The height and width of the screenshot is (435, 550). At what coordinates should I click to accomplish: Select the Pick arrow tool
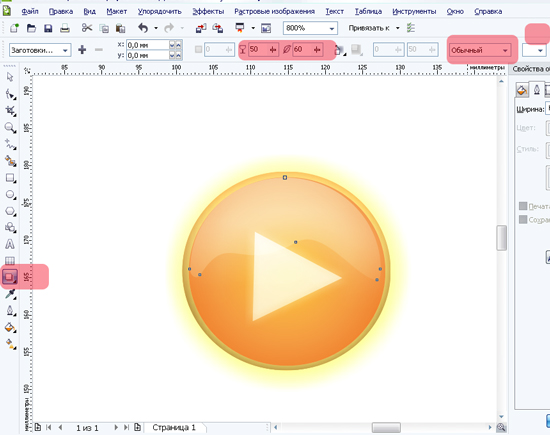[x=10, y=77]
